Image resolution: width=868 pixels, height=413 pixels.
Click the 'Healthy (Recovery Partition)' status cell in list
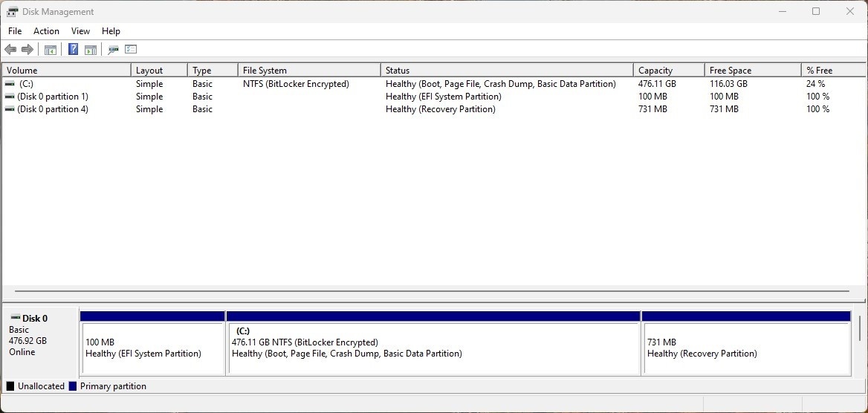pyautogui.click(x=441, y=109)
